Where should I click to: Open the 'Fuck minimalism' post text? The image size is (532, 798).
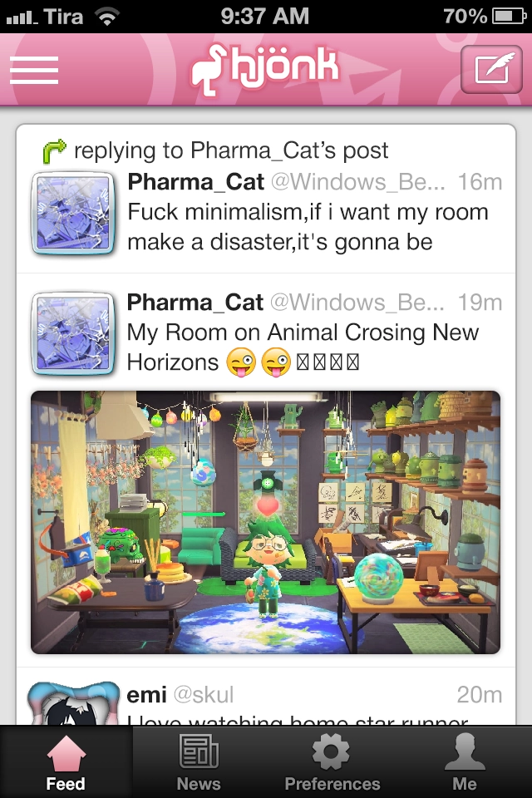click(308, 227)
